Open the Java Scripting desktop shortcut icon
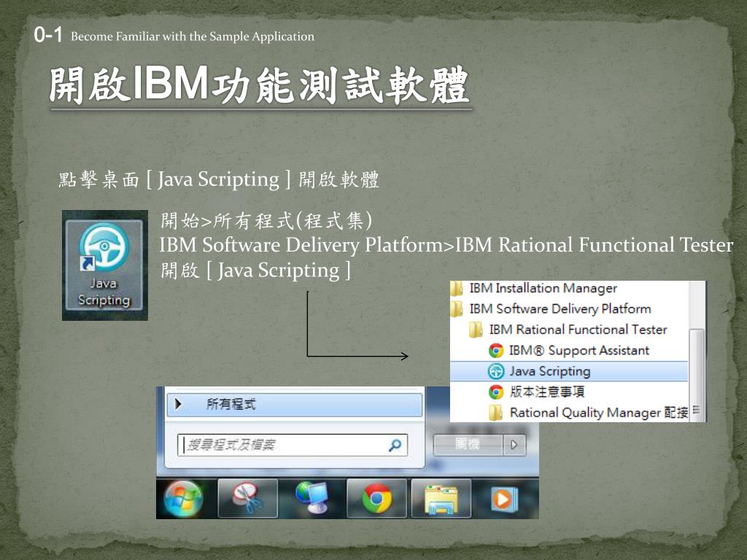Viewport: 747px width, 560px height. tap(104, 265)
